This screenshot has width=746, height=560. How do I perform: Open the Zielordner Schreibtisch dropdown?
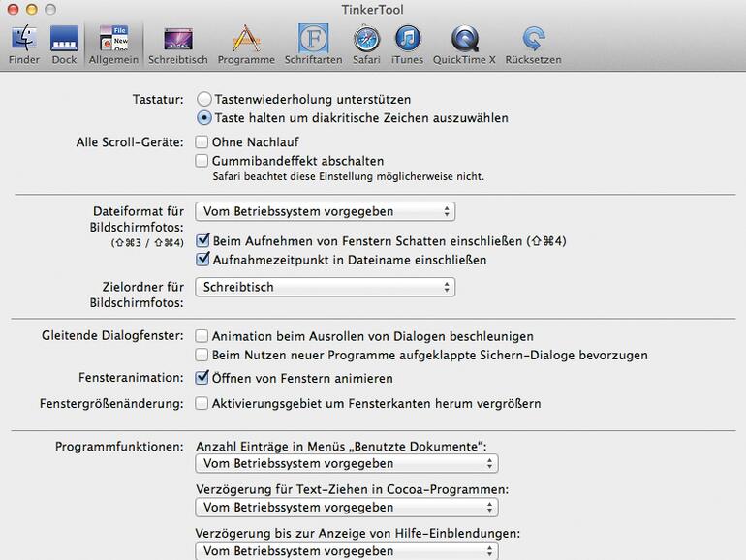325,287
